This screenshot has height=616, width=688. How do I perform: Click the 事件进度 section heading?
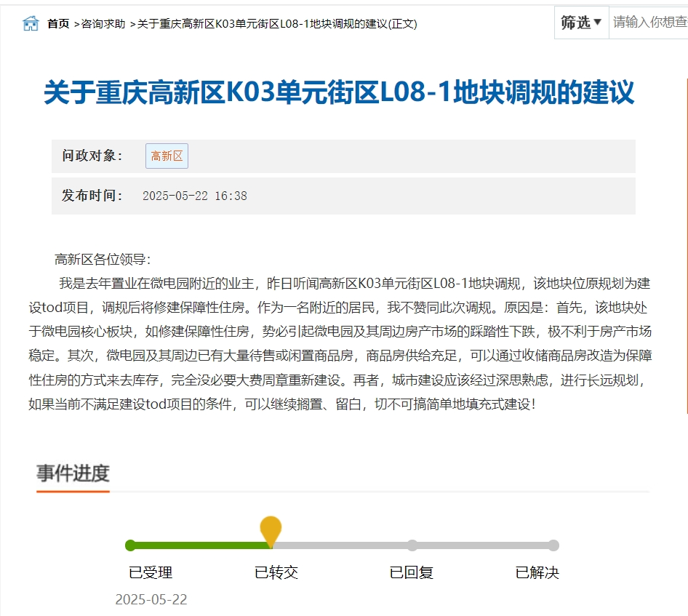point(73,473)
